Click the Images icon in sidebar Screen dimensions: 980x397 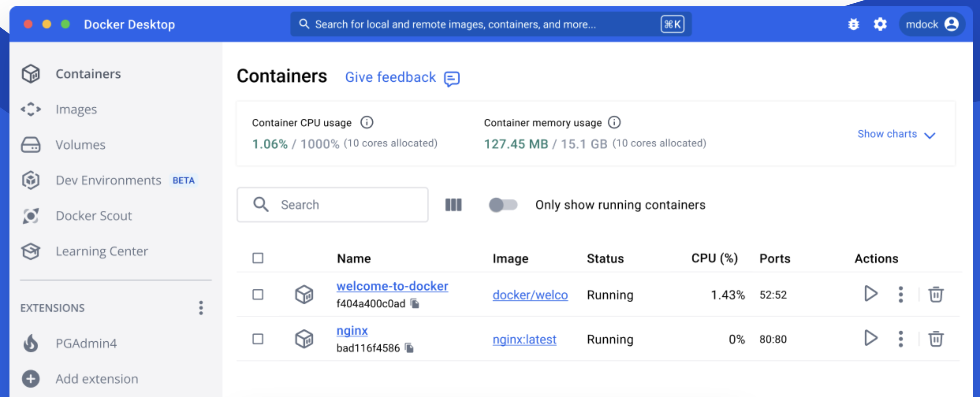tap(31, 109)
